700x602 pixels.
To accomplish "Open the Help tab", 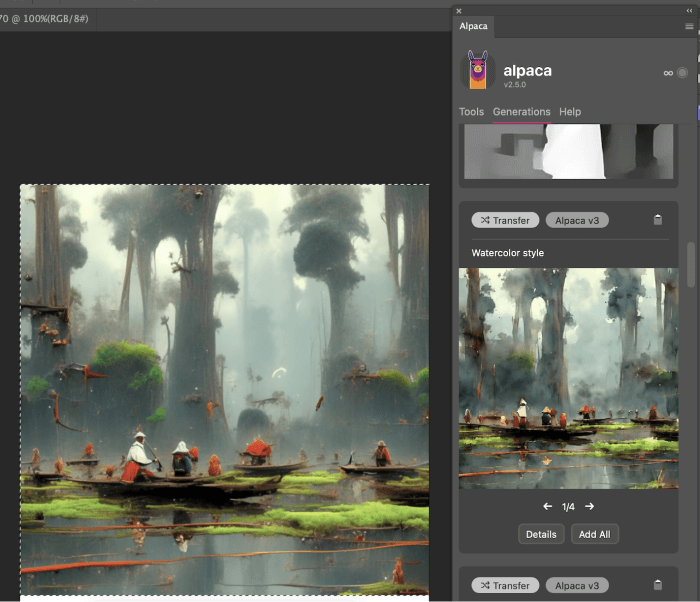I will click(x=570, y=112).
